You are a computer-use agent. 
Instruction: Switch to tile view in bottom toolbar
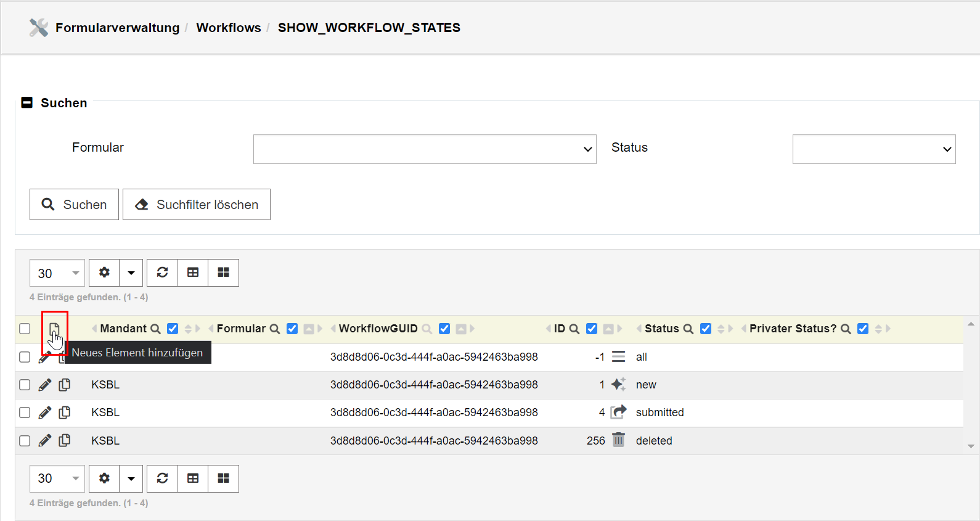[x=223, y=478]
